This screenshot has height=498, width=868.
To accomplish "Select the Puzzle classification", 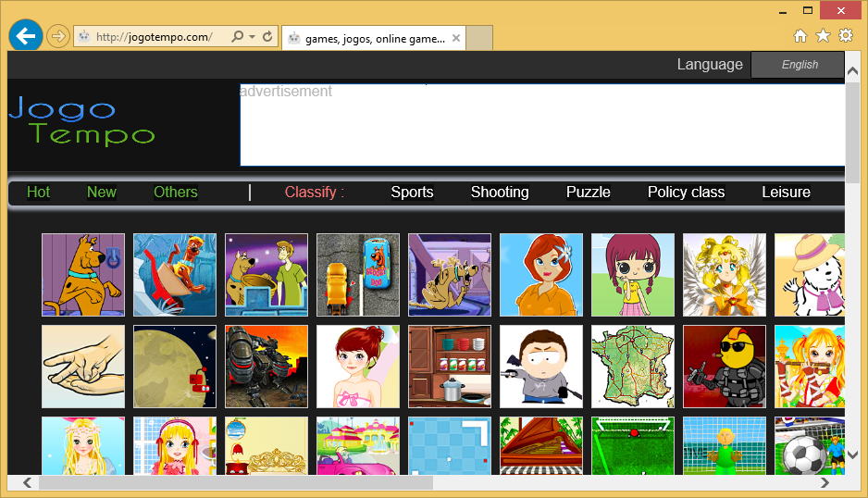I will click(x=588, y=193).
